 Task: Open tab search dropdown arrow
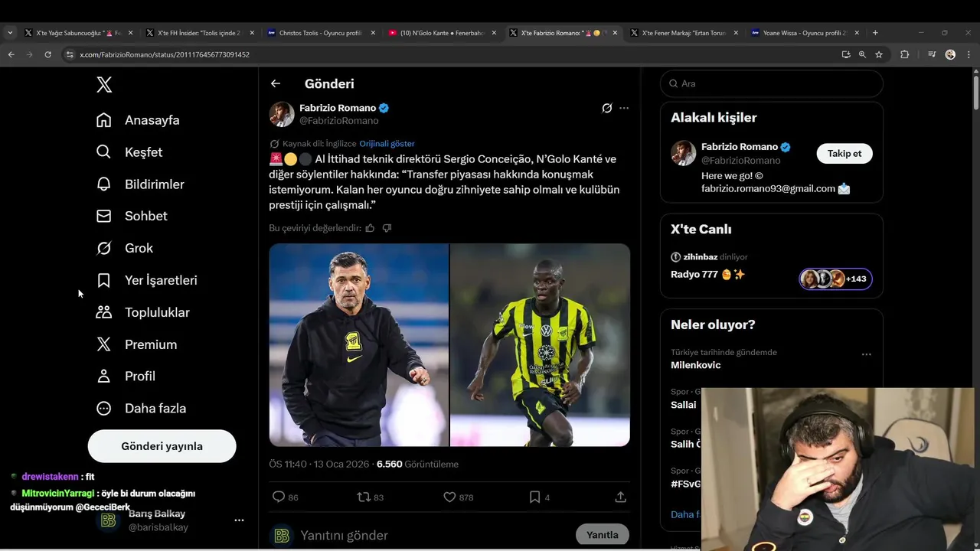[10, 33]
